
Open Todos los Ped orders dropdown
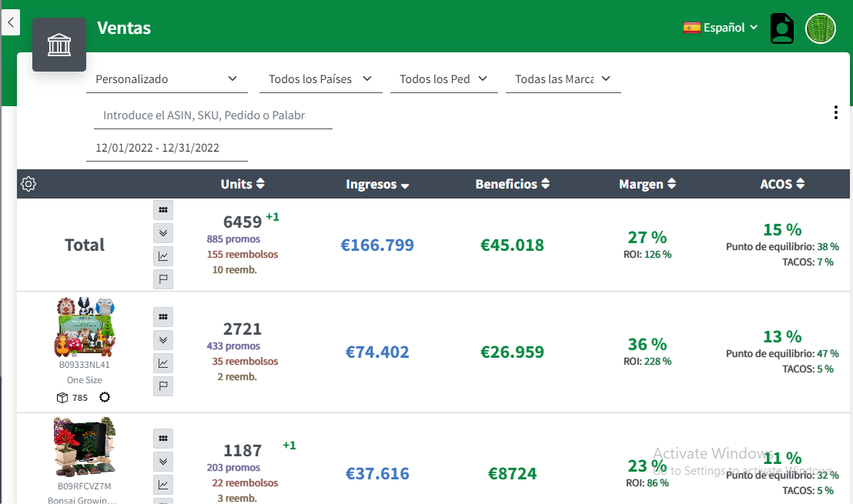[444, 79]
